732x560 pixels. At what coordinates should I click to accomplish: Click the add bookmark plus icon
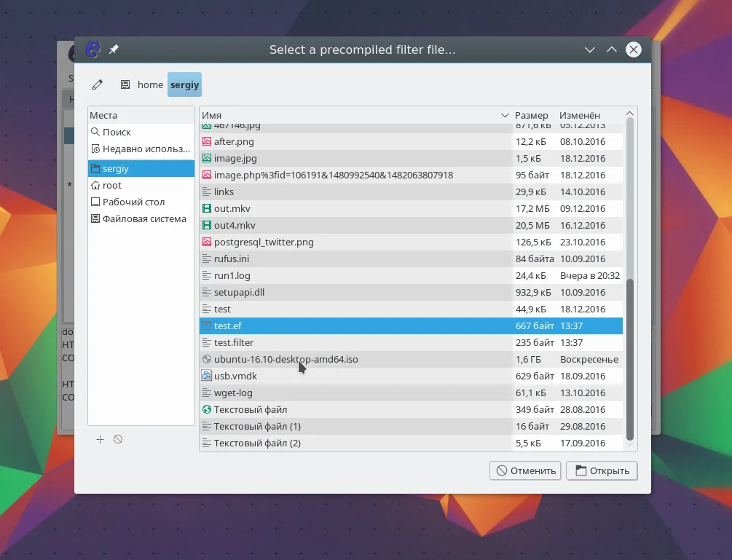[101, 439]
